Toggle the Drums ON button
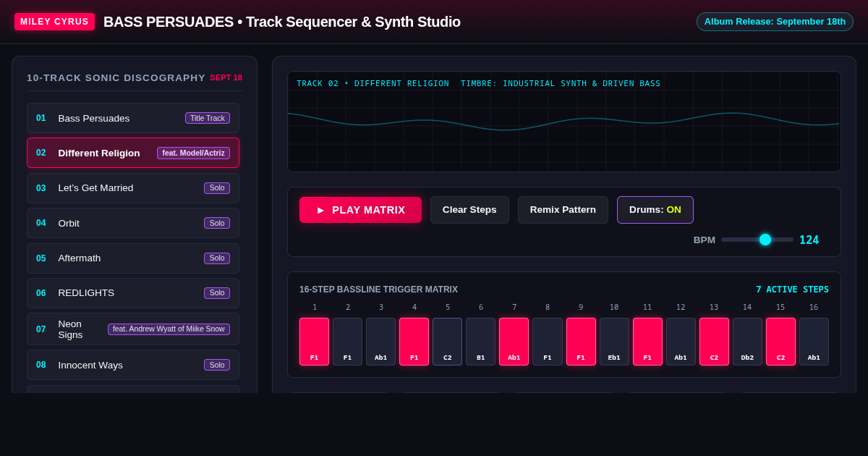868x456 pixels. click(655, 210)
